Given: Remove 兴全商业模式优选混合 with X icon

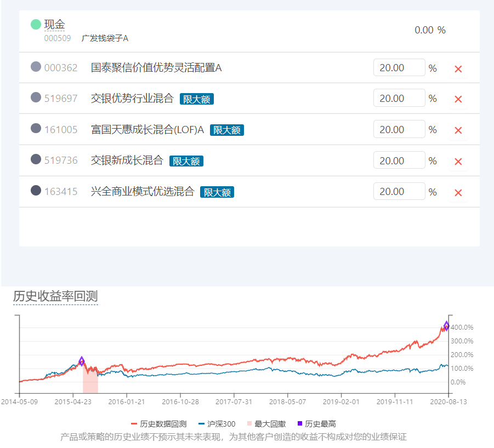Looking at the screenshot, I should [458, 193].
